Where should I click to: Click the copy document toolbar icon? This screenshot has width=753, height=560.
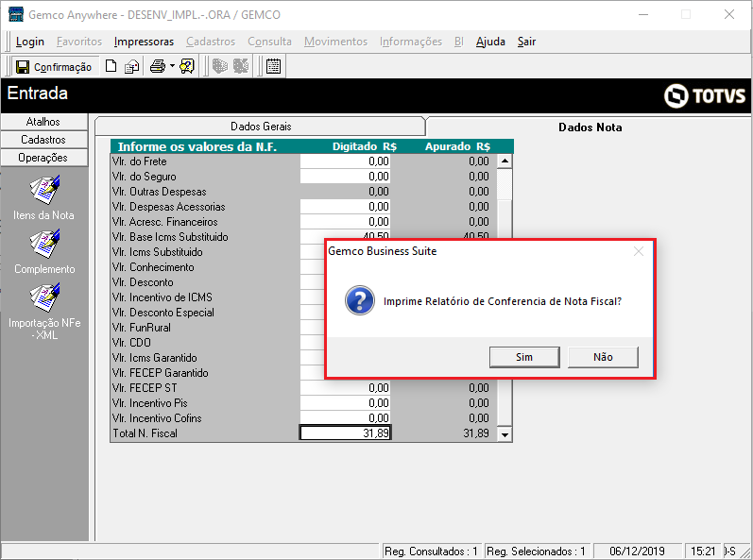click(x=131, y=66)
